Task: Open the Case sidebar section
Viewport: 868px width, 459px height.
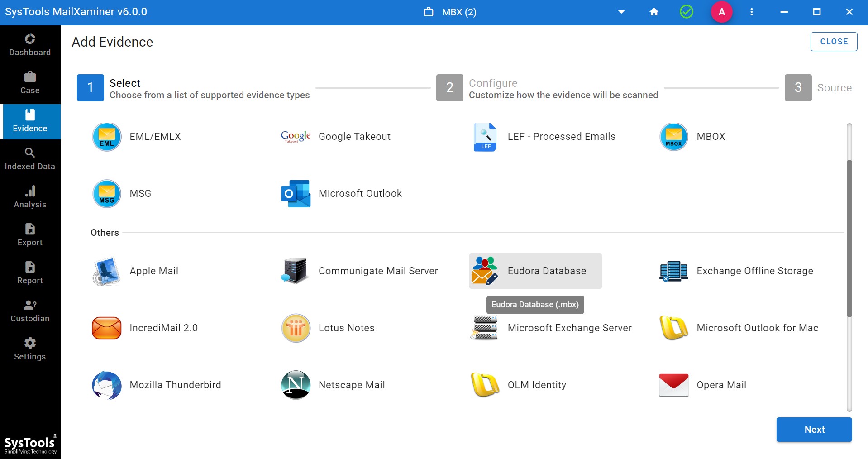Action: [30, 83]
